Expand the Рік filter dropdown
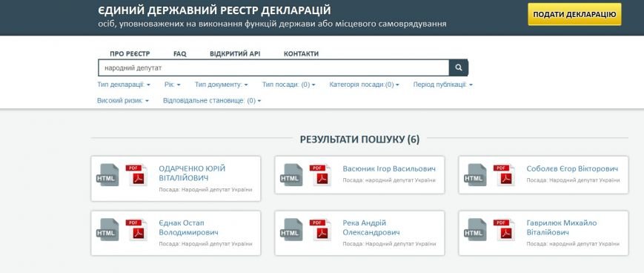This screenshot has height=273, width=644. click(x=173, y=85)
